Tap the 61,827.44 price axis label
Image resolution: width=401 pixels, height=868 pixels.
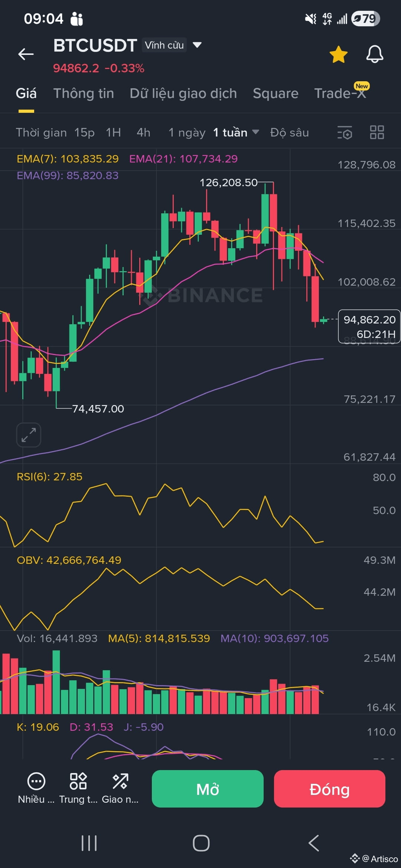tap(369, 457)
